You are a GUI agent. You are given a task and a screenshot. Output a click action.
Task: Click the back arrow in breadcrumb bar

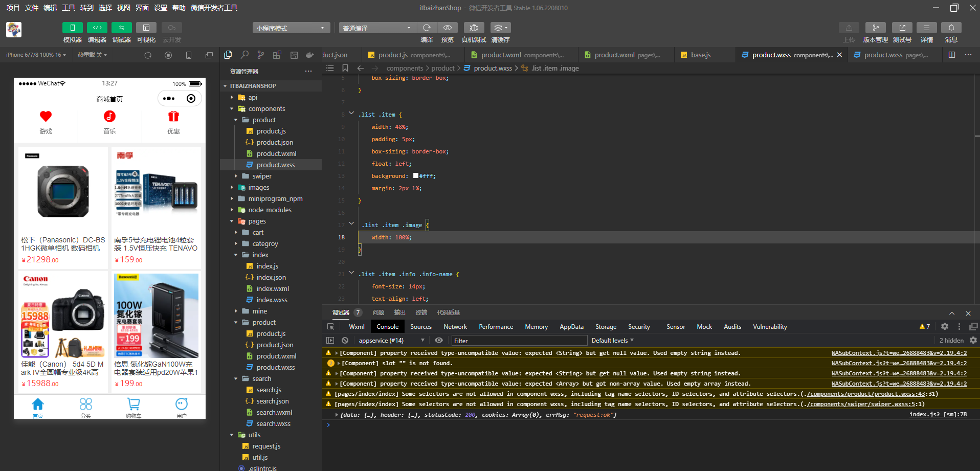(x=361, y=68)
